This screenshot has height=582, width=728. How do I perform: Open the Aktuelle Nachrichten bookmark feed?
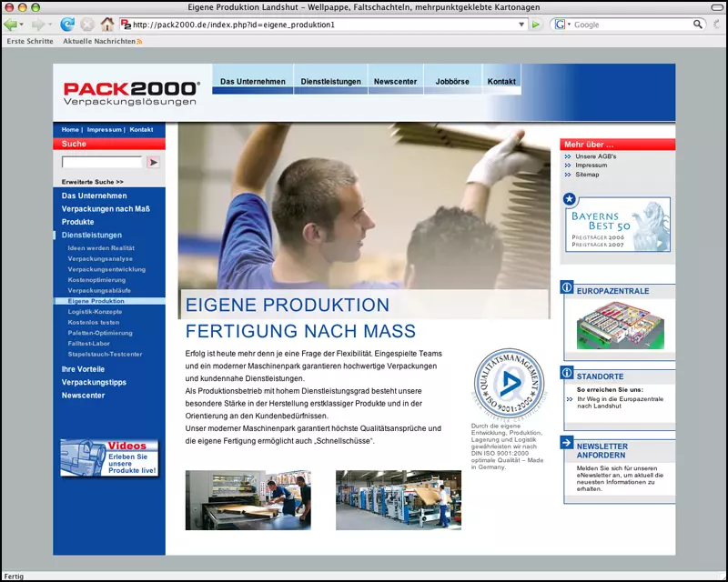click(x=100, y=42)
